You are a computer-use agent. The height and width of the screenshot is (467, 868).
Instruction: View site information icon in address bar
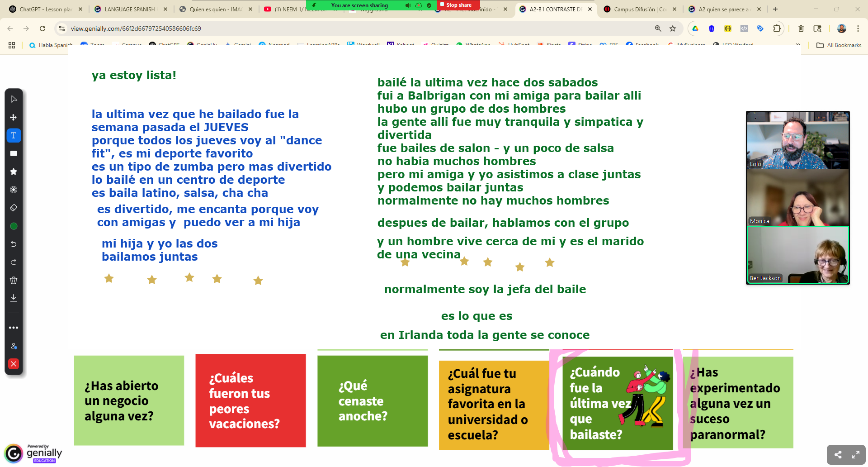[62, 29]
